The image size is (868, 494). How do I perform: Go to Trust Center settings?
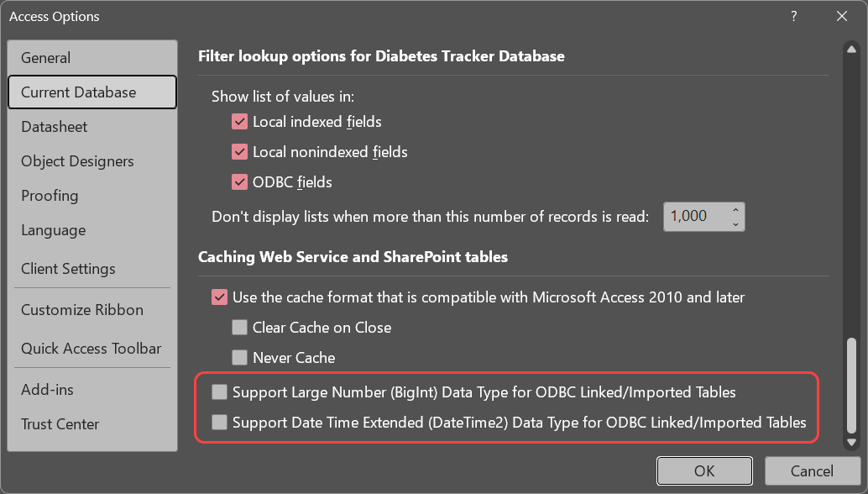pyautogui.click(x=60, y=424)
